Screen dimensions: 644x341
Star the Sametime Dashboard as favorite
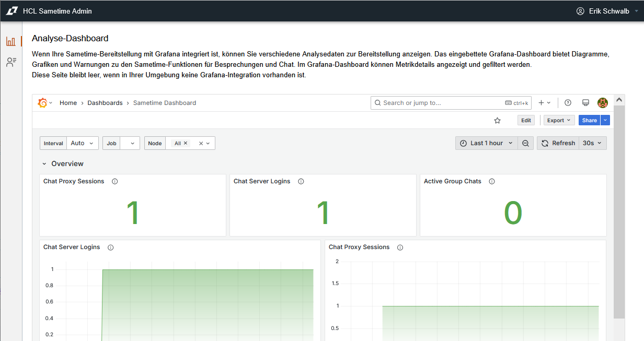pyautogui.click(x=497, y=120)
